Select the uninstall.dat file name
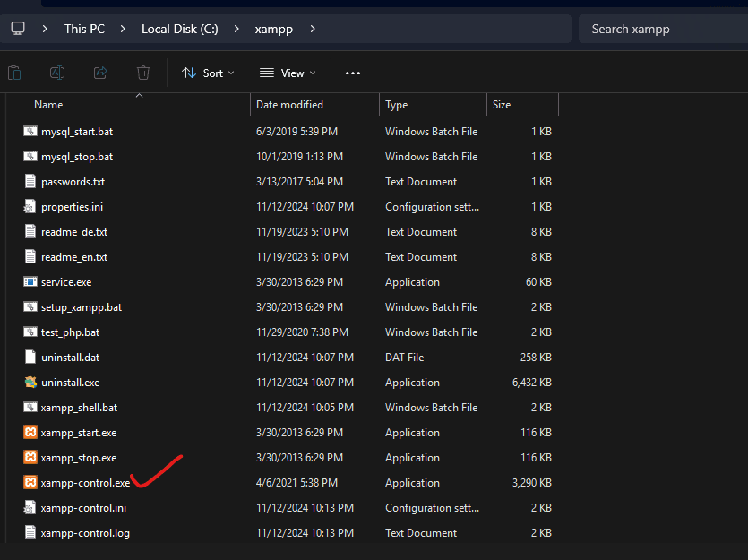This screenshot has width=748, height=560. coord(70,358)
